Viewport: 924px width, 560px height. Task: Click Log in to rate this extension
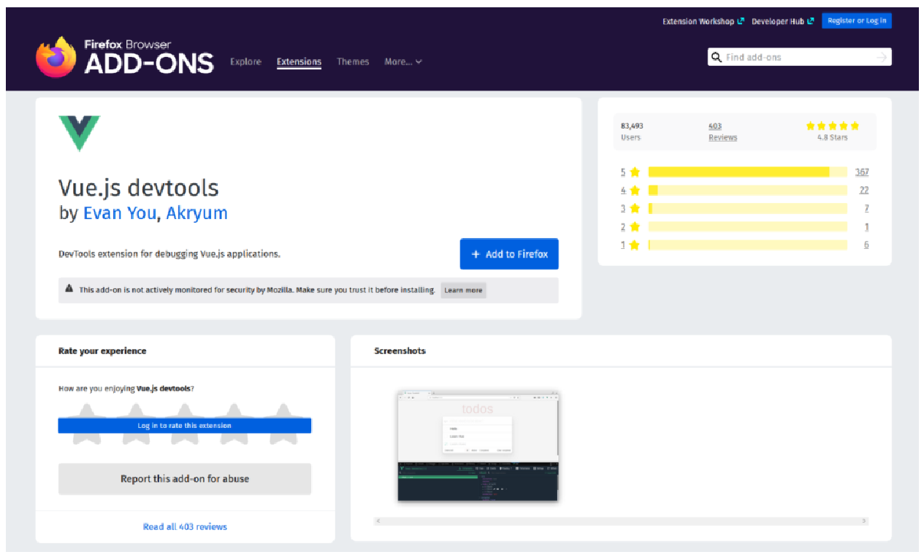coord(185,426)
